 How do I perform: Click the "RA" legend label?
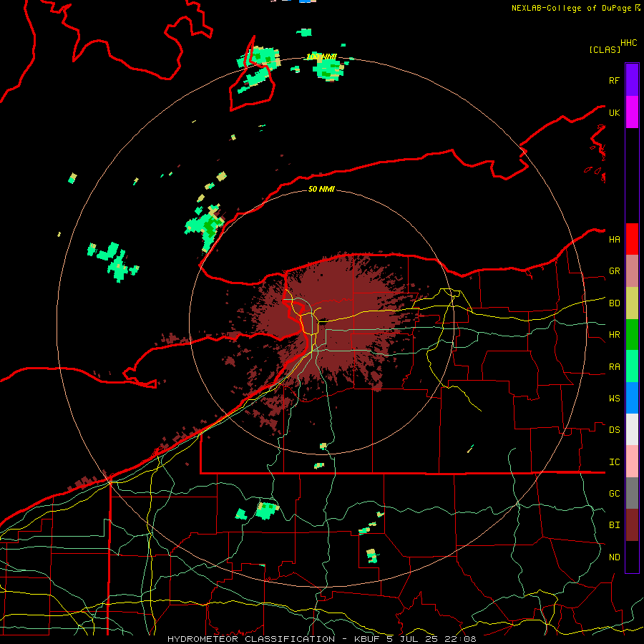tap(614, 367)
